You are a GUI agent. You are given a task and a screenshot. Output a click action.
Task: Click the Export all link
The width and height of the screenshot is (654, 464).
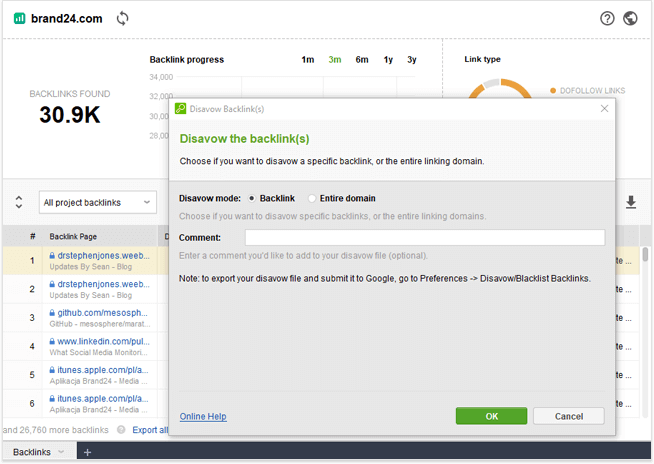tap(150, 430)
